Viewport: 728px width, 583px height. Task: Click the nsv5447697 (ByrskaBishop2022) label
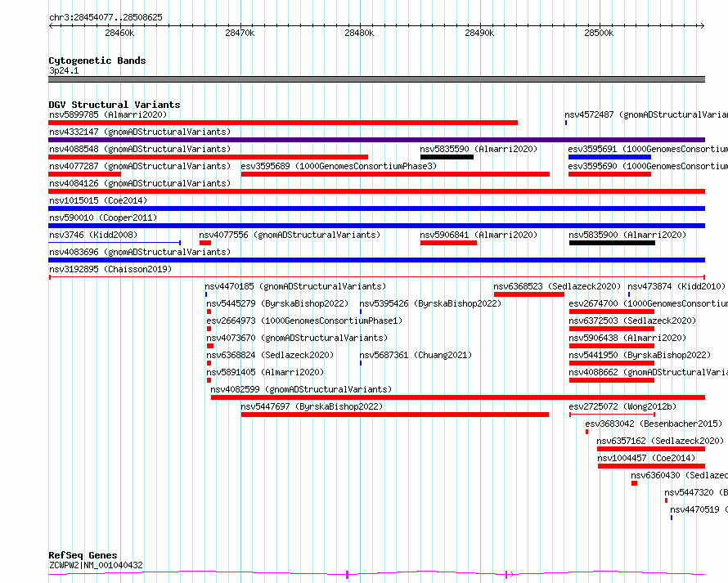pos(312,406)
